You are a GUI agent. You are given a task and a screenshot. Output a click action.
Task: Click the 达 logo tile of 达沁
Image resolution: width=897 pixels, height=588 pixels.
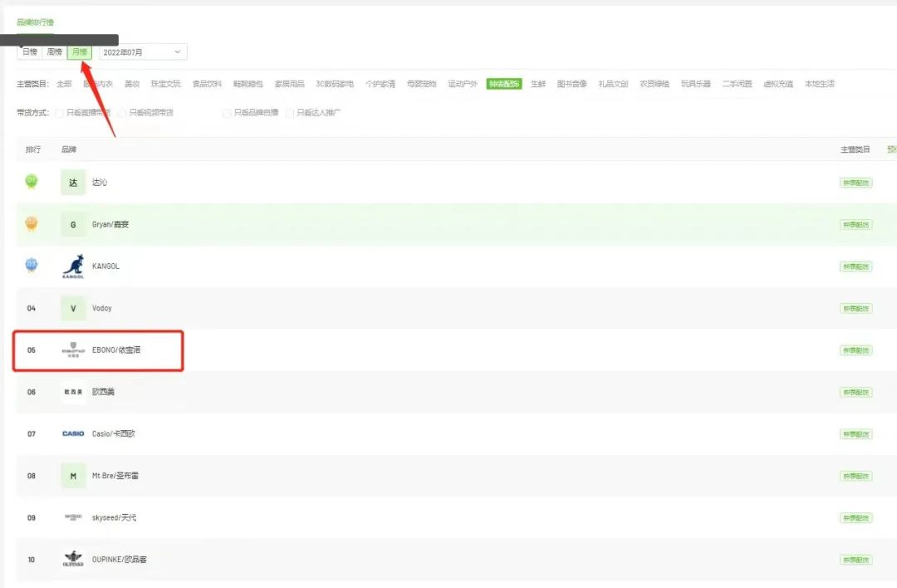click(73, 183)
